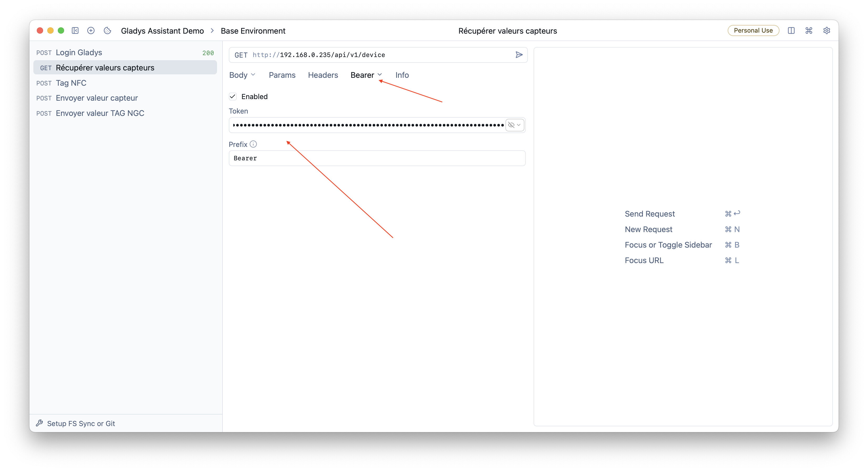Select the Login Gladys request
The width and height of the screenshot is (868, 471).
coord(79,53)
